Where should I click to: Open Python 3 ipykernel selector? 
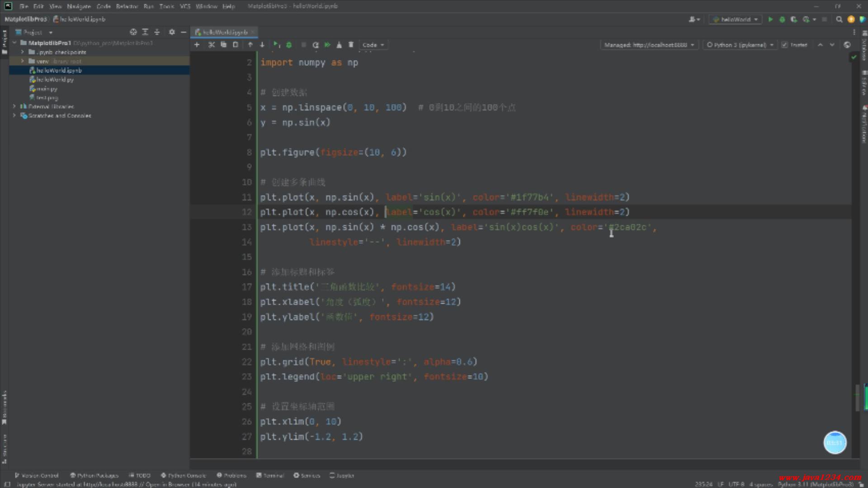740,45
